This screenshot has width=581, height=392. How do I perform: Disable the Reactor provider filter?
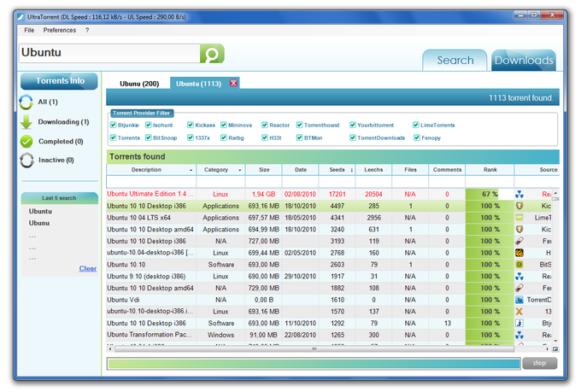click(265, 125)
